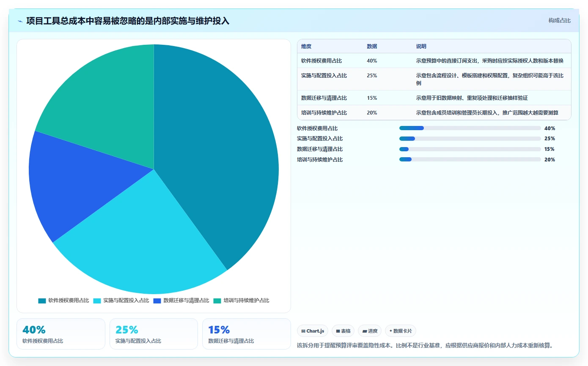This screenshot has width=588, height=366.
Task: Click the description starting 示意包含成员培训
Action: [x=487, y=113]
